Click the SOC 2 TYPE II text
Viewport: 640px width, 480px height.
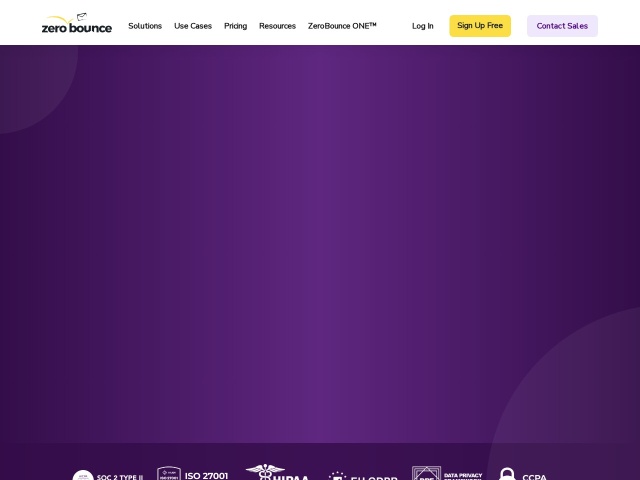120,477
